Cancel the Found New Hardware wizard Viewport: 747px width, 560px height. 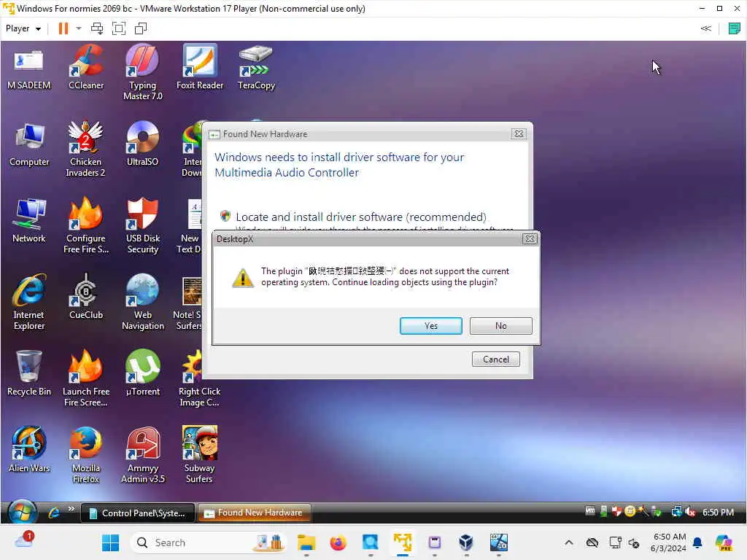(x=495, y=359)
